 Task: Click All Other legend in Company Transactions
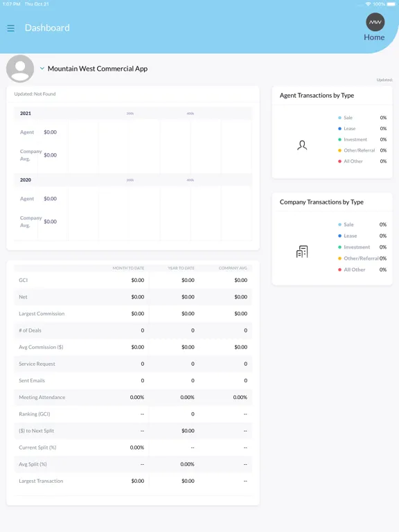point(355,269)
